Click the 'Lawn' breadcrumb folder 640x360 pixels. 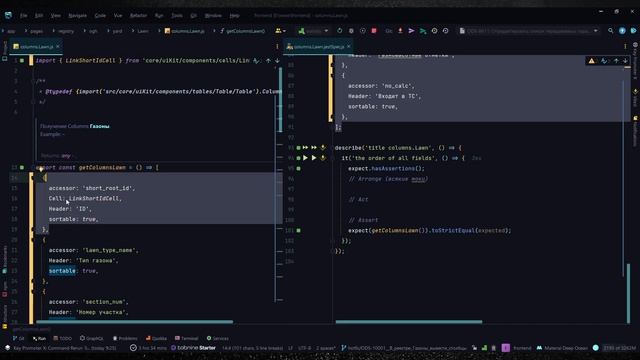pos(143,31)
